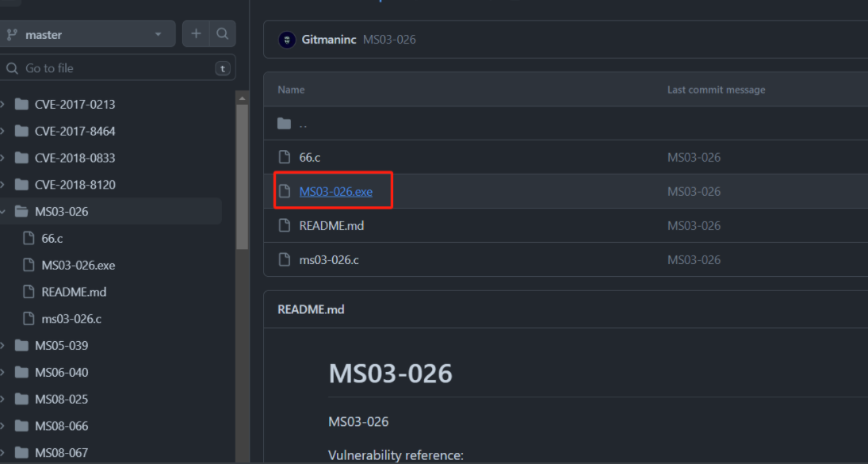868x464 pixels.
Task: Open ms03-026.c in the file table
Action: pos(329,259)
